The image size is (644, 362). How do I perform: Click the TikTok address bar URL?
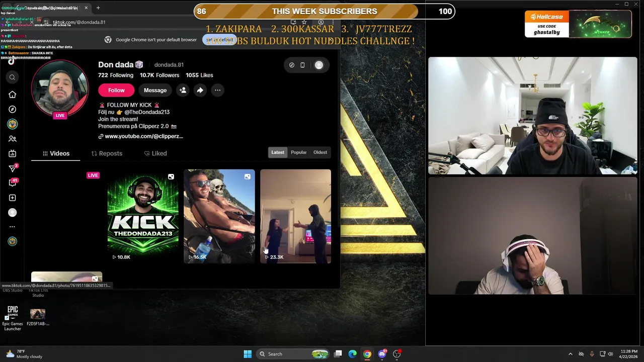tap(79, 22)
